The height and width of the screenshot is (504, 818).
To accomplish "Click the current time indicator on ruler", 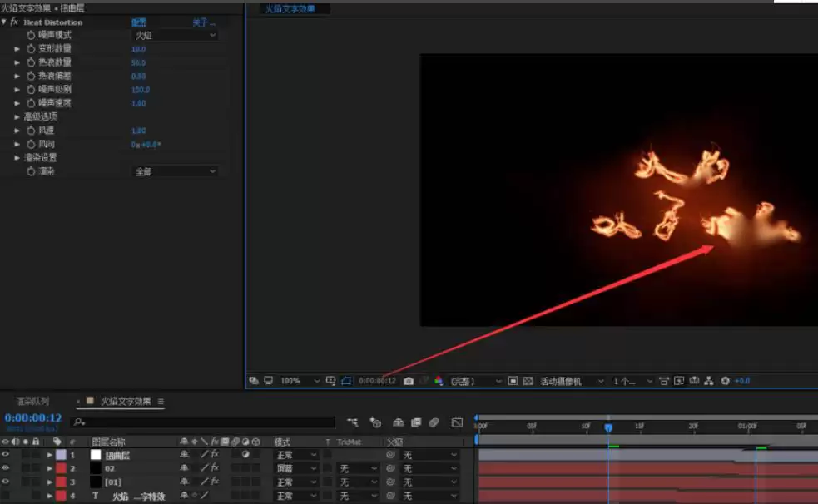I will (x=608, y=428).
